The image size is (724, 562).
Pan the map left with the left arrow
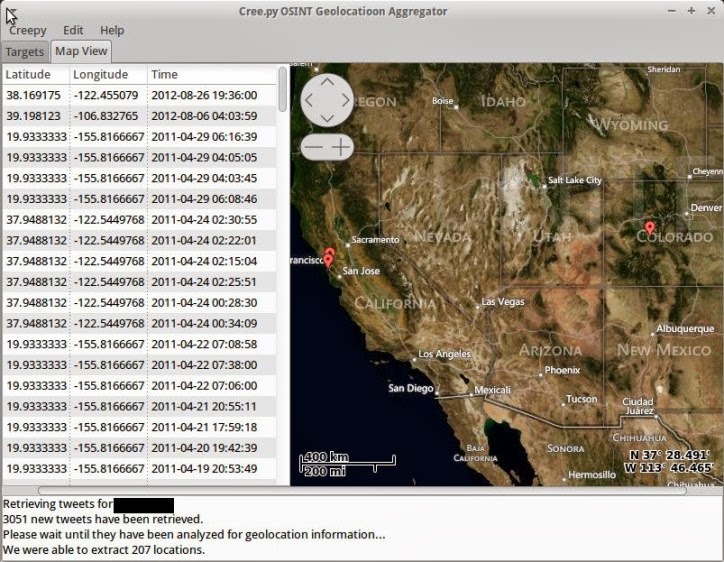point(309,100)
